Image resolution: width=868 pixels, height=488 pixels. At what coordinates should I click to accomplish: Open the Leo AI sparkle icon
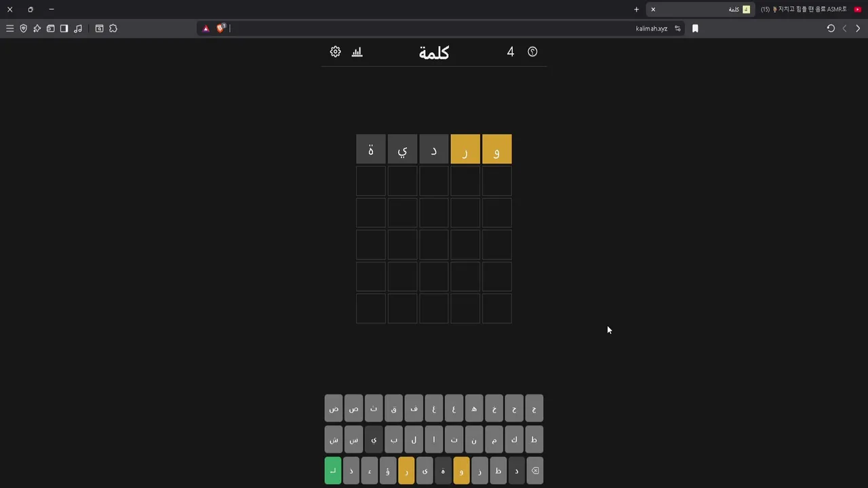click(37, 28)
